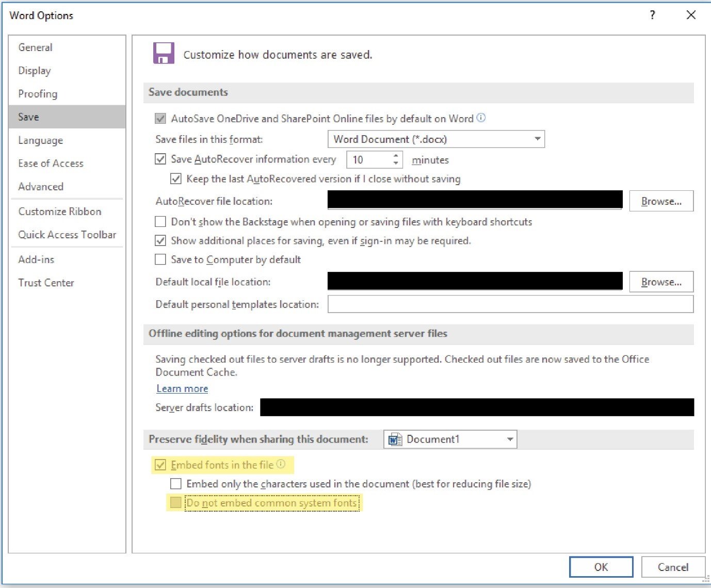Uncheck Save AutoRecover information every
Viewport: 711px width, 588px height.
point(160,159)
